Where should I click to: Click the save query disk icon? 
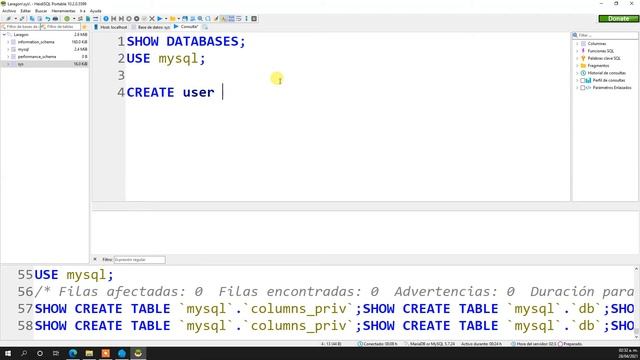click(185, 19)
